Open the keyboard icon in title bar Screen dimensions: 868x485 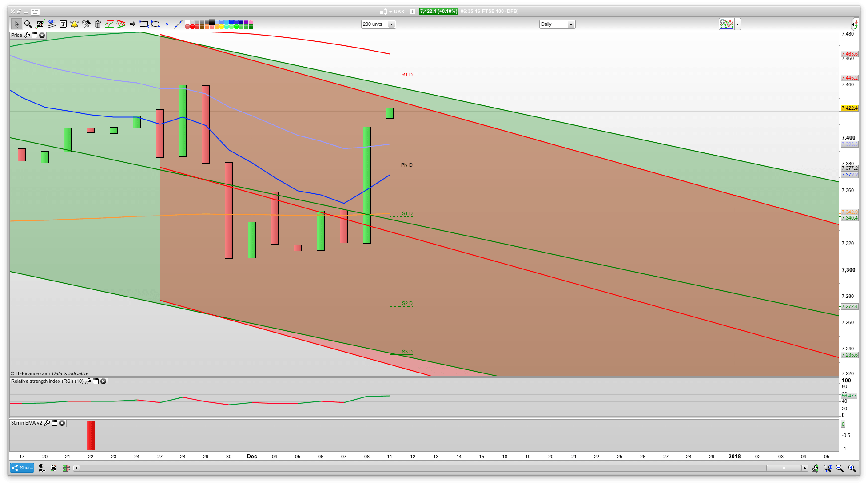[35, 12]
